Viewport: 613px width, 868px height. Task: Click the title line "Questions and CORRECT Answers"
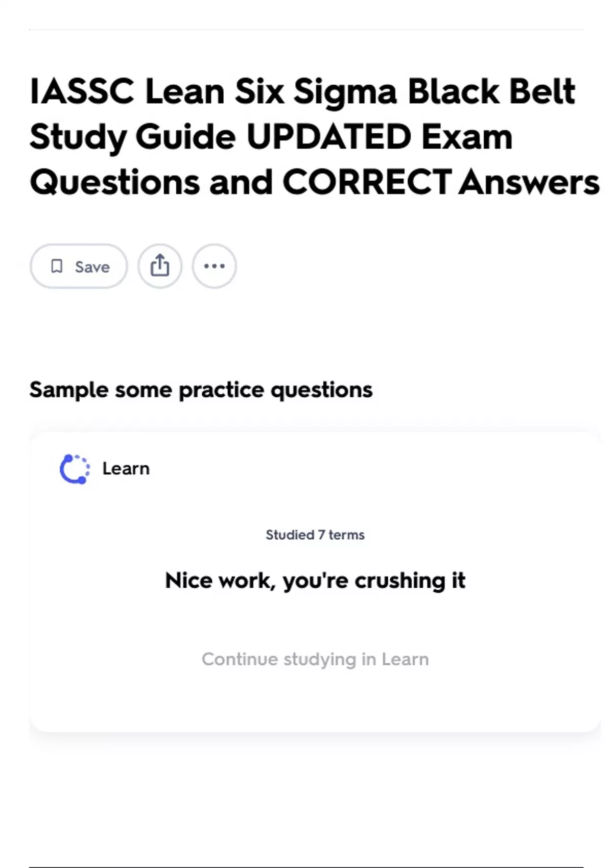point(314,182)
